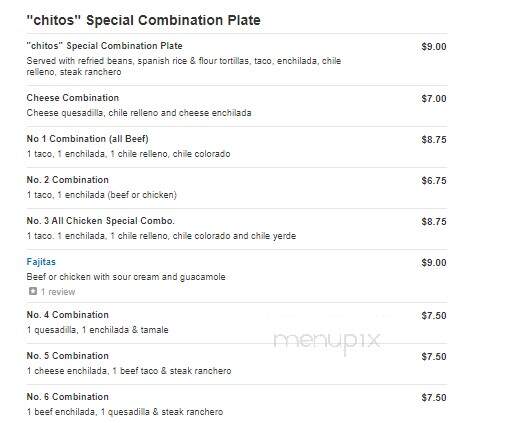
Task: Click the $9.00 price for chitos Special plate
Action: 434,46
